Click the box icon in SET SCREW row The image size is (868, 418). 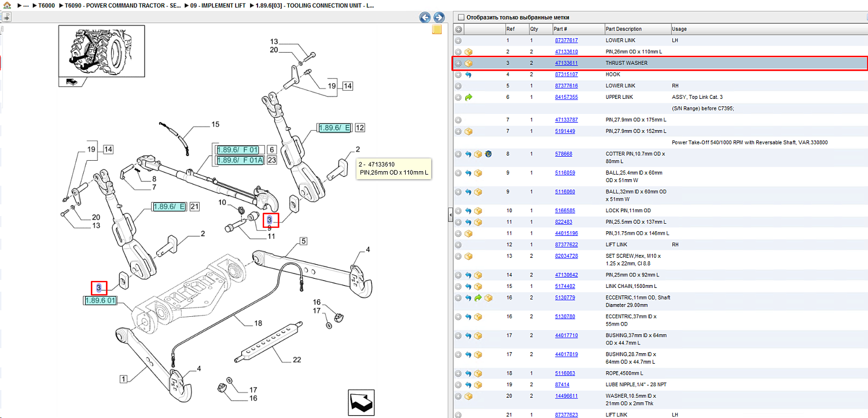(x=469, y=256)
